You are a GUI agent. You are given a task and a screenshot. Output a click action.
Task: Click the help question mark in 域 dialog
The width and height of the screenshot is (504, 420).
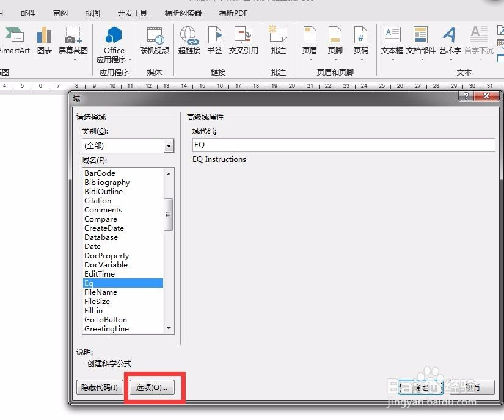[466, 96]
